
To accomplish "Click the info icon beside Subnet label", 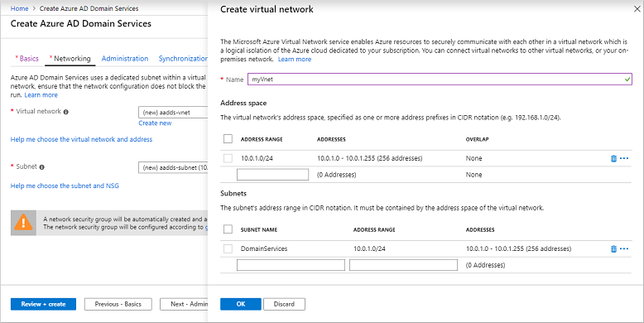I will pyautogui.click(x=42, y=166).
